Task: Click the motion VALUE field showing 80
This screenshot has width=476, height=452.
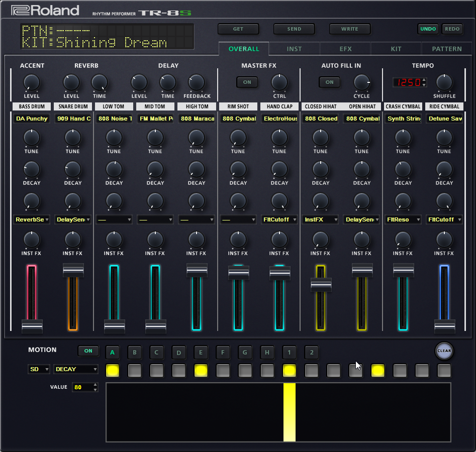Action: coord(85,387)
